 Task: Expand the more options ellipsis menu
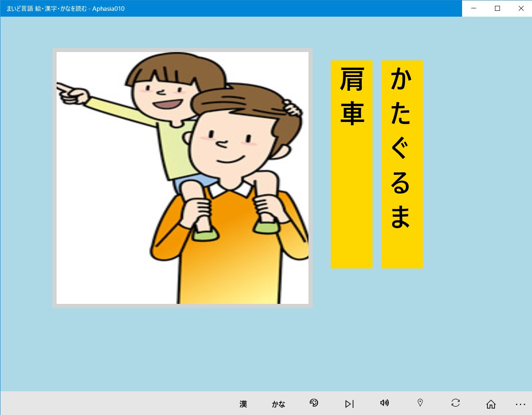click(x=520, y=404)
